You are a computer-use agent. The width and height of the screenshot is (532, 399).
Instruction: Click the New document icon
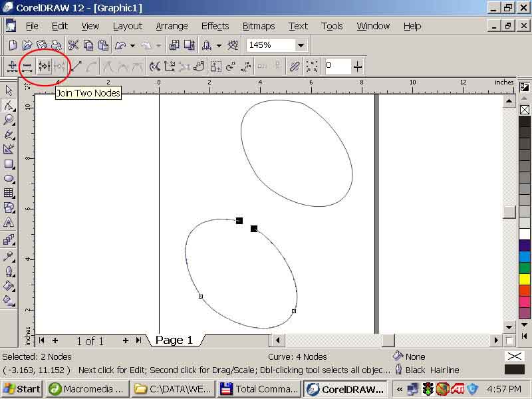click(13, 45)
